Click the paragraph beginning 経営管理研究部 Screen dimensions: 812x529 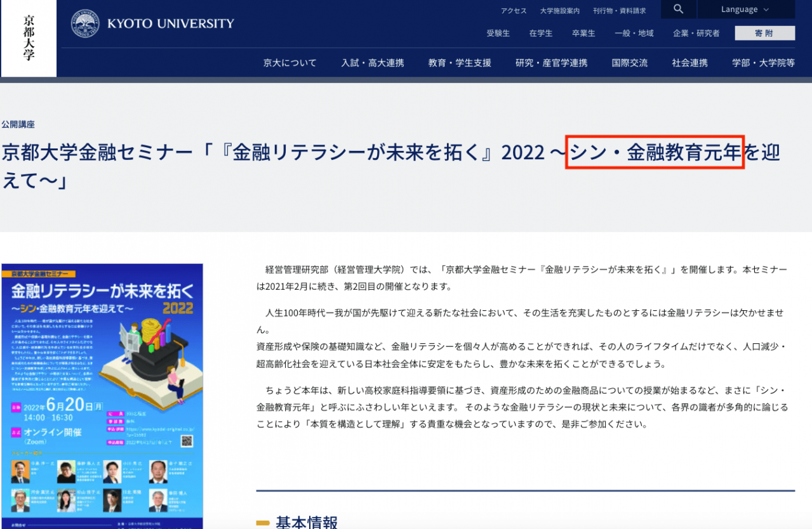[522, 278]
